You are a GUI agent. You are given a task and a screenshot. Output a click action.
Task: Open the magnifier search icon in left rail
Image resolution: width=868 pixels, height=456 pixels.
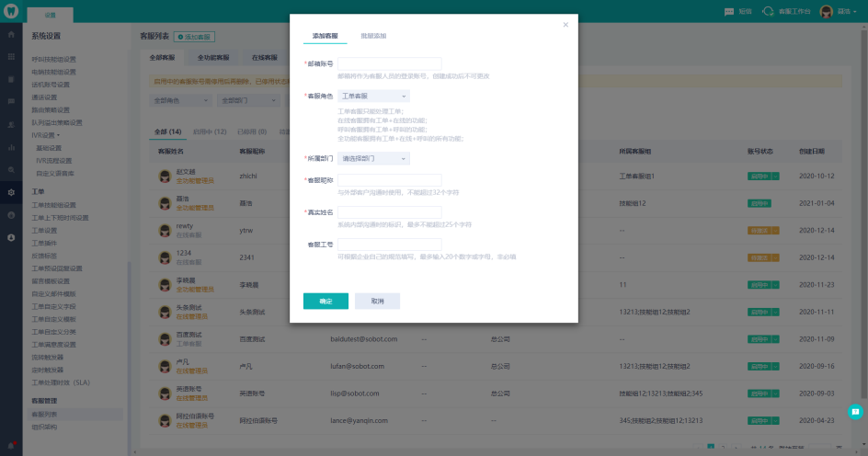pos(11,170)
